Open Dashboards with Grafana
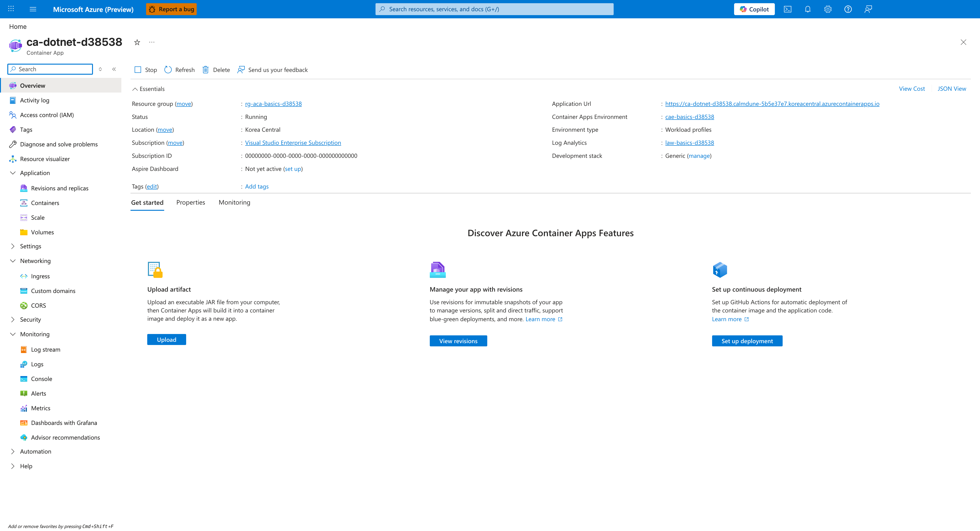This screenshot has height=531, width=980. [x=64, y=422]
